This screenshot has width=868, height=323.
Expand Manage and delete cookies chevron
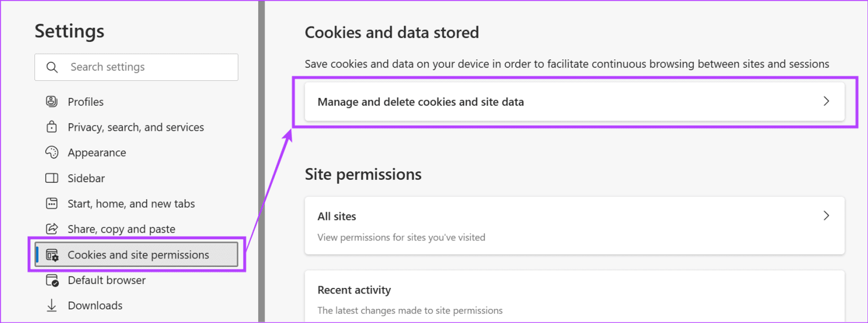click(x=826, y=102)
